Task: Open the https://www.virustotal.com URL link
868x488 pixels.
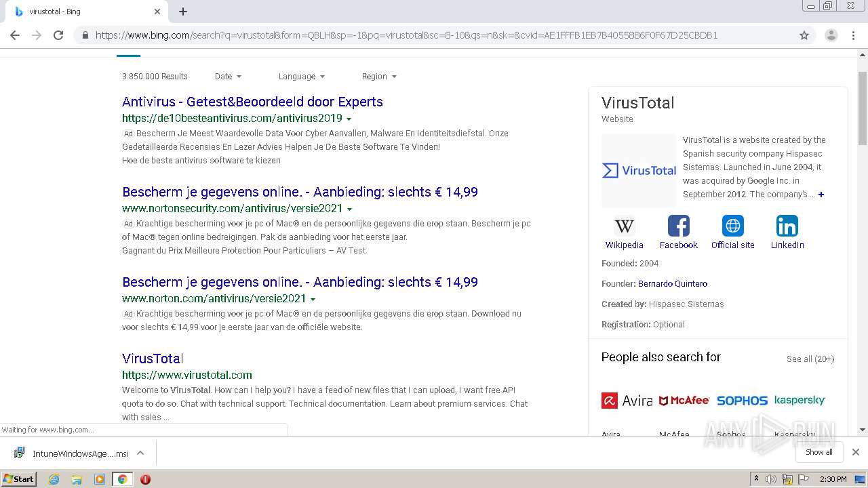Action: (x=187, y=375)
